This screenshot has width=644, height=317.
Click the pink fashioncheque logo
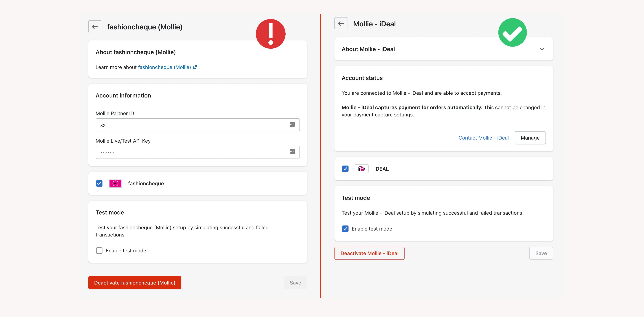coord(115,183)
